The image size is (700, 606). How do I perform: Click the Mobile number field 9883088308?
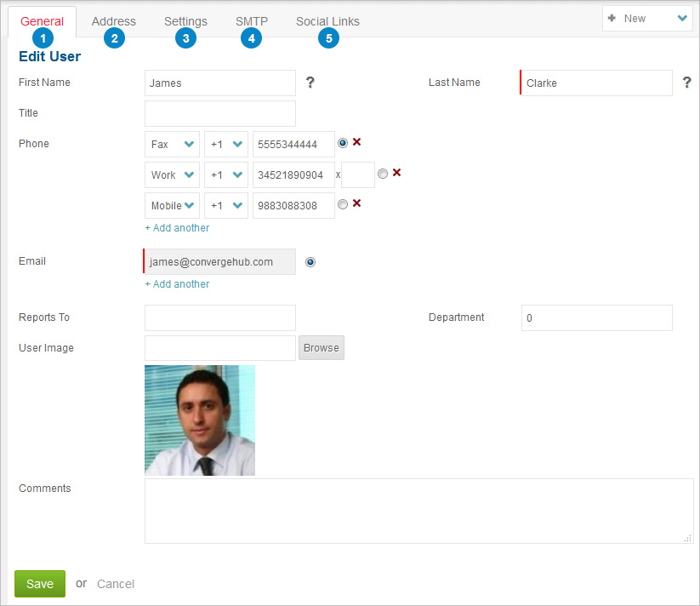pyautogui.click(x=293, y=205)
